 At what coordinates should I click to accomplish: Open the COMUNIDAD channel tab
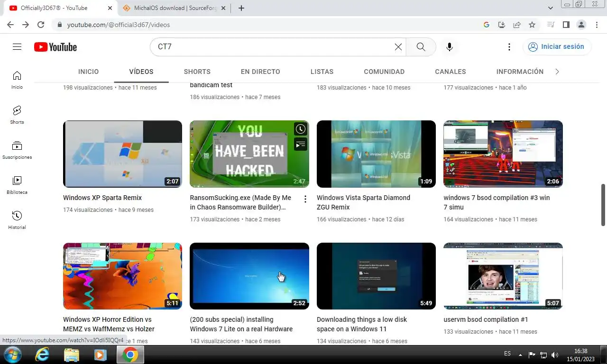384,72
